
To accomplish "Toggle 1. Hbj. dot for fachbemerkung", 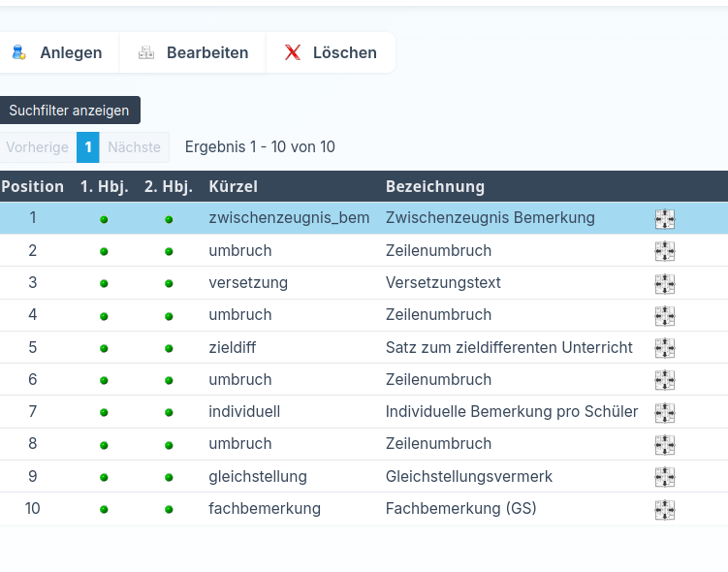I will [x=104, y=510].
